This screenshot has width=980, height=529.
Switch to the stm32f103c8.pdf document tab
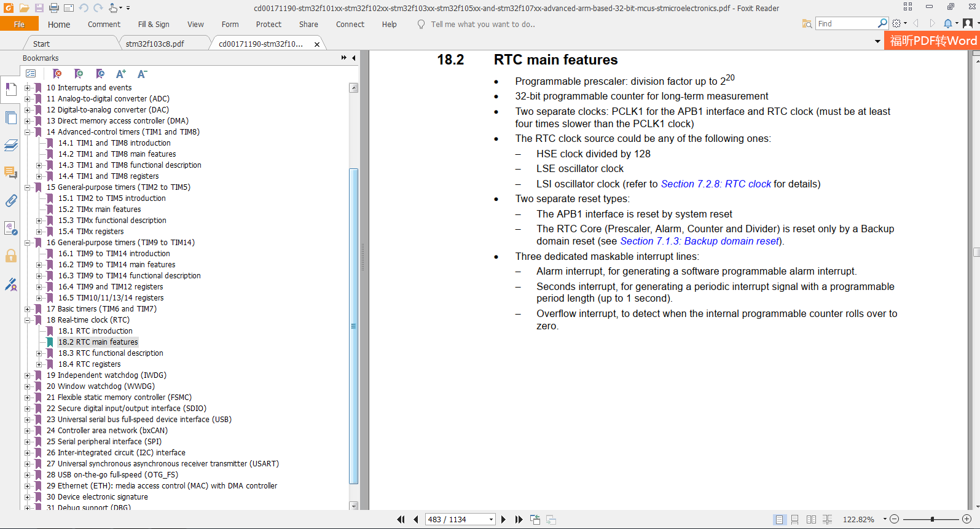155,44
